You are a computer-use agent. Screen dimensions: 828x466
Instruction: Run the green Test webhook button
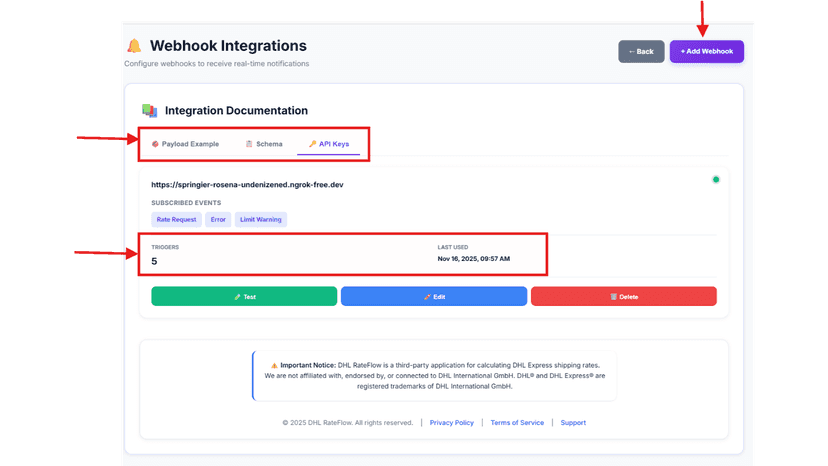244,296
